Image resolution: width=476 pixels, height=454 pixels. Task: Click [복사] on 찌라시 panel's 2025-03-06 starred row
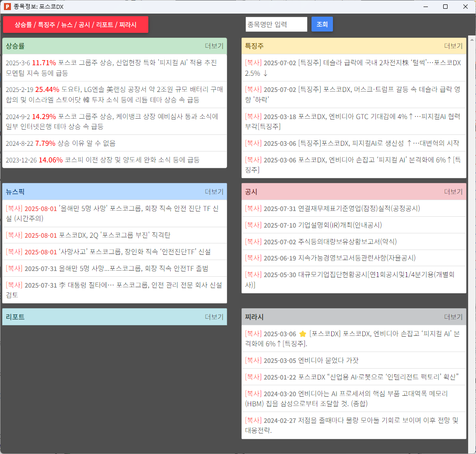pos(253,334)
